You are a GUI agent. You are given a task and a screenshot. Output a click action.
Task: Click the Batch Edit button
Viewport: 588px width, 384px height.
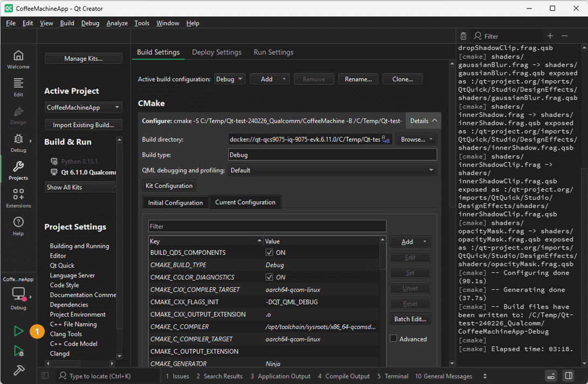pyautogui.click(x=410, y=319)
